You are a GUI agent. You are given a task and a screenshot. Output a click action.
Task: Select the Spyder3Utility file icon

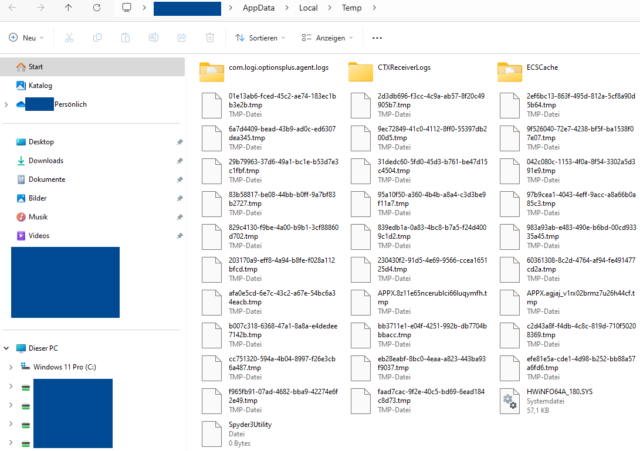click(211, 430)
